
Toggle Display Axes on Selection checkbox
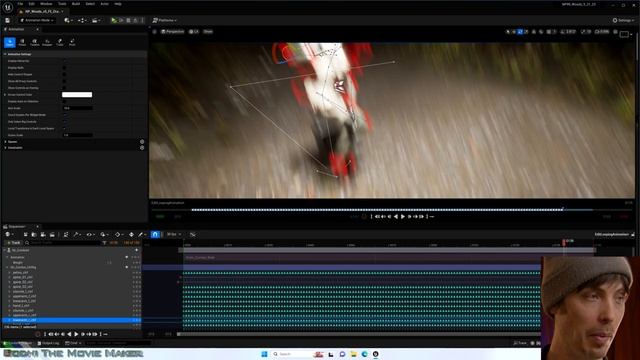click(64, 101)
